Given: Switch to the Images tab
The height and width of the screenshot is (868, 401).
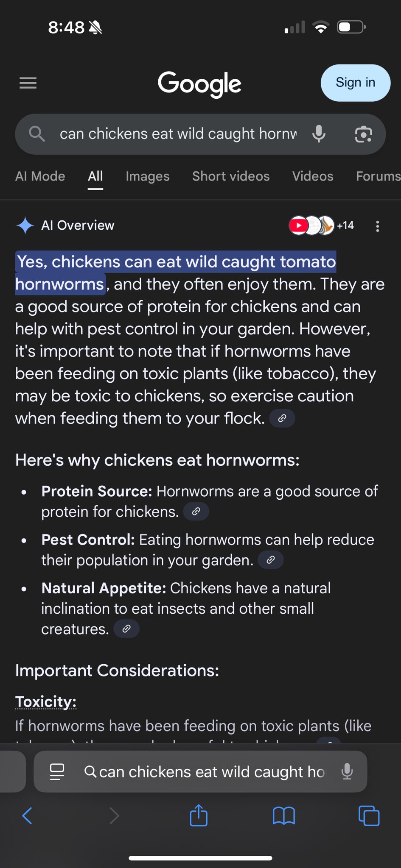Looking at the screenshot, I should 148,176.
